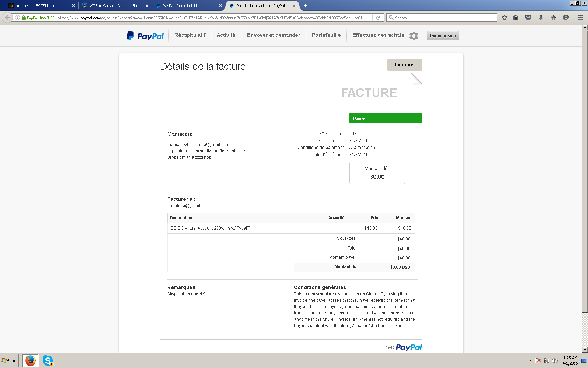Launch Firefox from the taskbar

(x=30, y=360)
